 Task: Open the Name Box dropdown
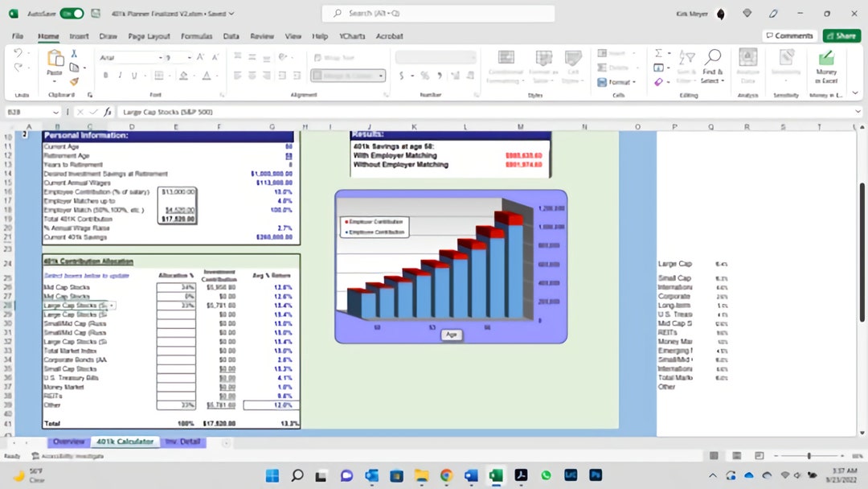pyautogui.click(x=55, y=111)
